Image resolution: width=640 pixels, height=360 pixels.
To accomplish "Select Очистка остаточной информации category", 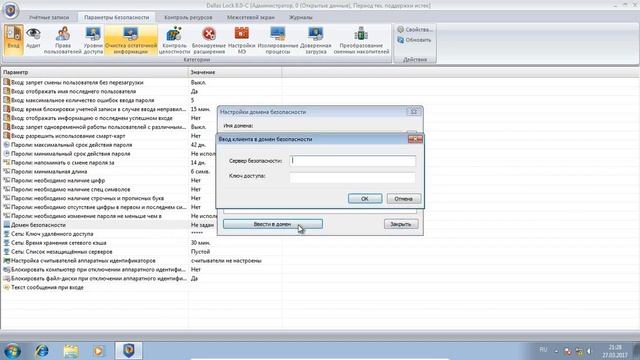I will [x=131, y=39].
